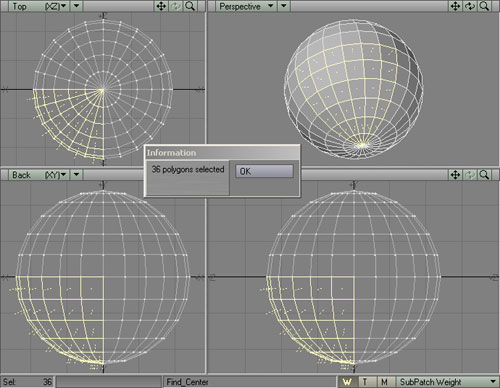Image resolution: width=500 pixels, height=388 pixels.
Task: Confirm the Information dialog with OK
Action: click(x=265, y=171)
